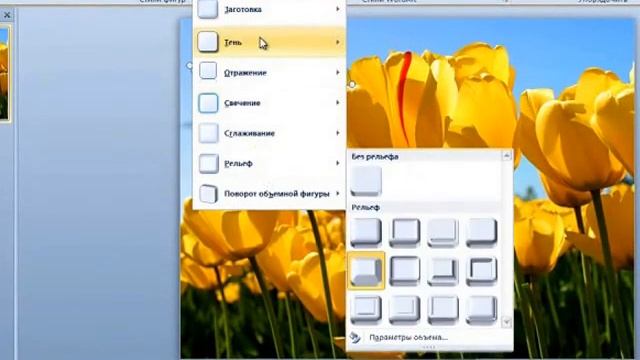Click the Отражение reflection effect icon
The image size is (640, 360).
208,72
